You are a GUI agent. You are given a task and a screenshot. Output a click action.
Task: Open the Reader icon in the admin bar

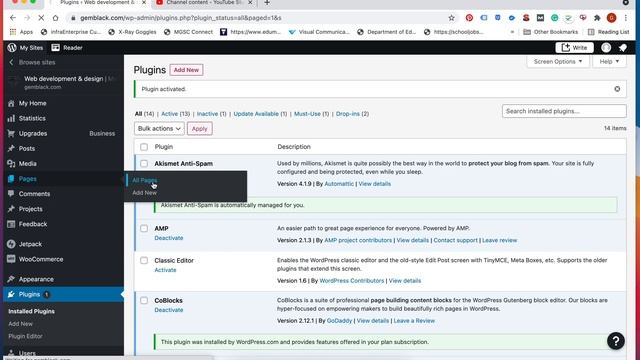[x=67, y=48]
